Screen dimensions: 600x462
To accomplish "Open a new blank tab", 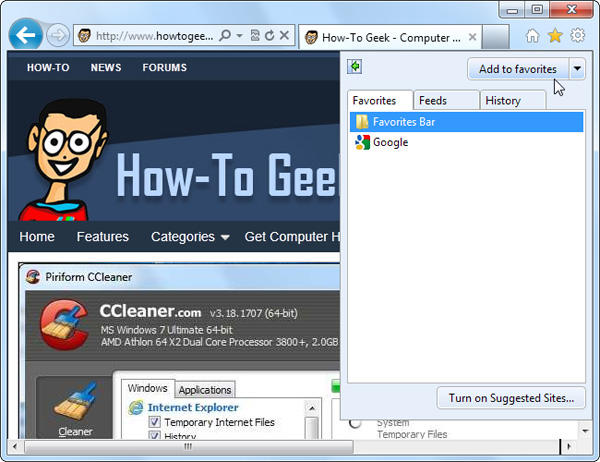I will (495, 37).
